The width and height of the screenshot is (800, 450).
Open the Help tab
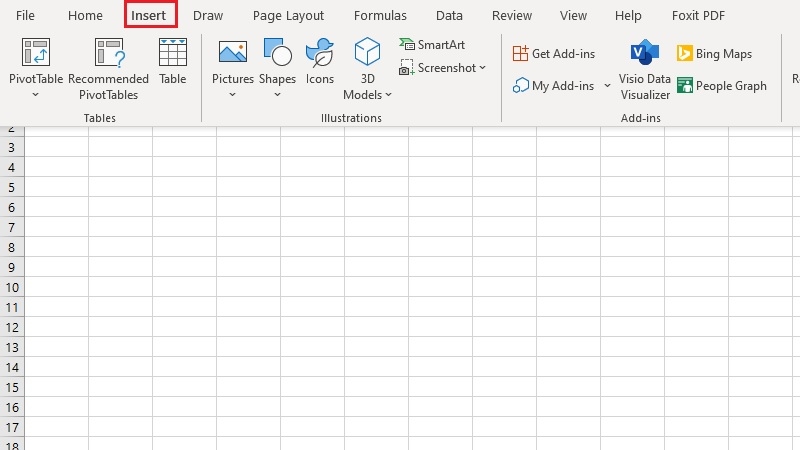click(x=628, y=15)
